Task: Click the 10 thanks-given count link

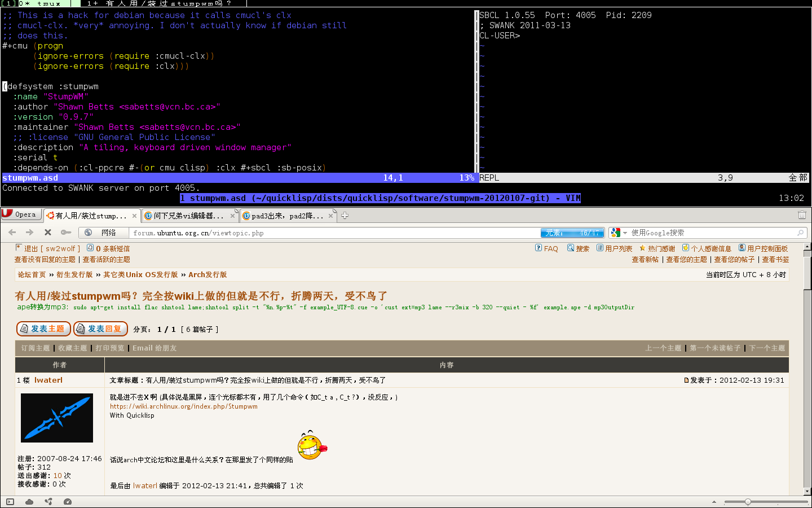Action: coord(58,476)
